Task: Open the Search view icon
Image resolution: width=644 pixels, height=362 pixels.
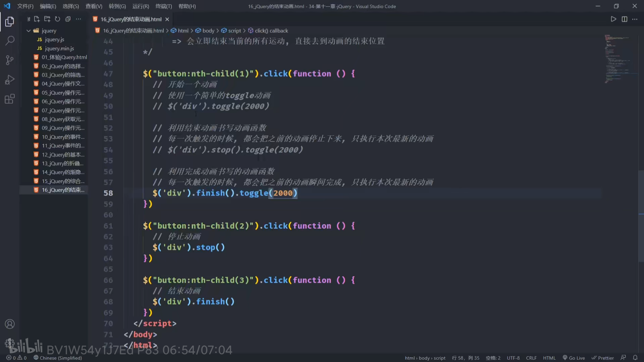Action: [10, 41]
